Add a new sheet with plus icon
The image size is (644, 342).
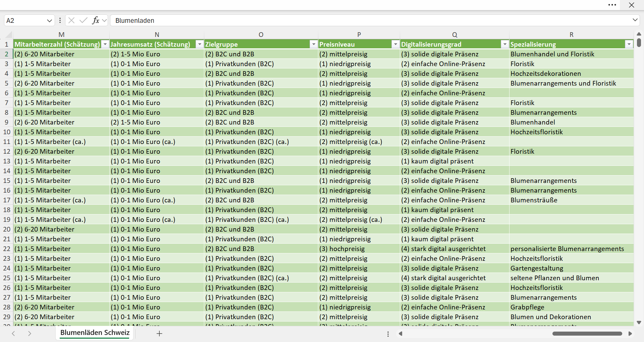point(159,334)
